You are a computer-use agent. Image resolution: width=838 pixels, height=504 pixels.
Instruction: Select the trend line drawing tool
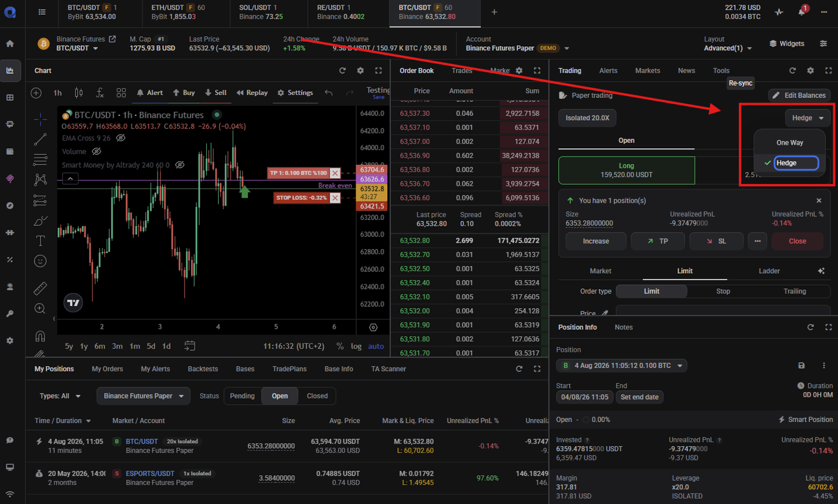tap(40, 139)
